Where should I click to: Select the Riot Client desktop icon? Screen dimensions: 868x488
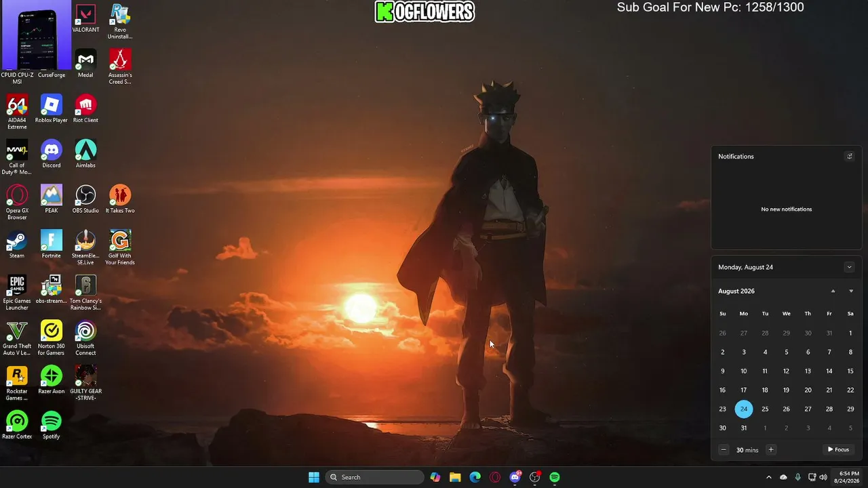point(85,109)
